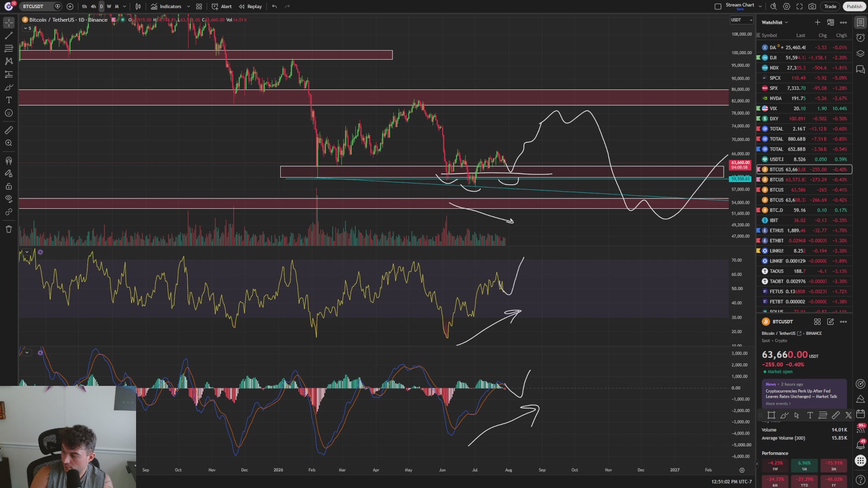
Task: Open the help center icon
Action: click(x=860, y=479)
